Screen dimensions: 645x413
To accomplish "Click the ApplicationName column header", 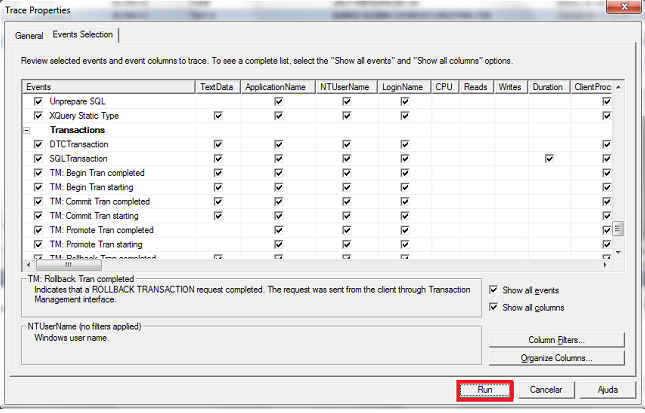I will point(278,87).
